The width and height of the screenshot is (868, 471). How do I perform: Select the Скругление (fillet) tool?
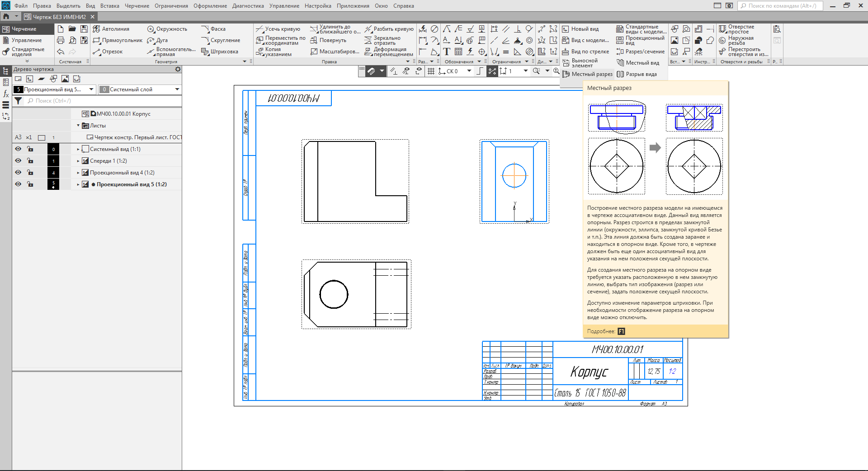221,40
